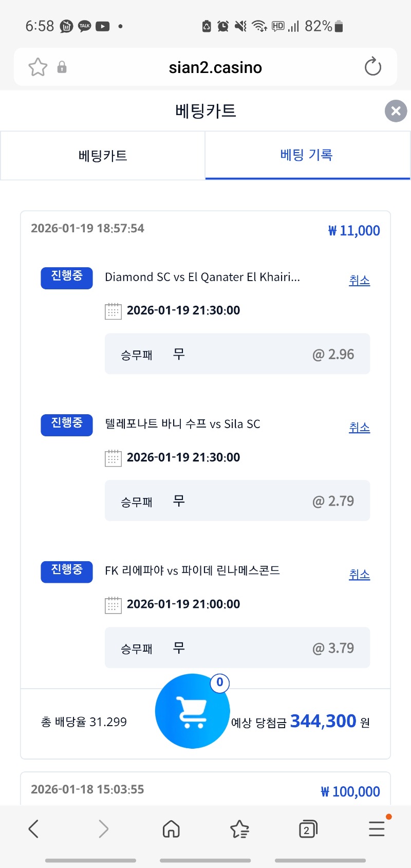Go back using browser back arrow

34,828
